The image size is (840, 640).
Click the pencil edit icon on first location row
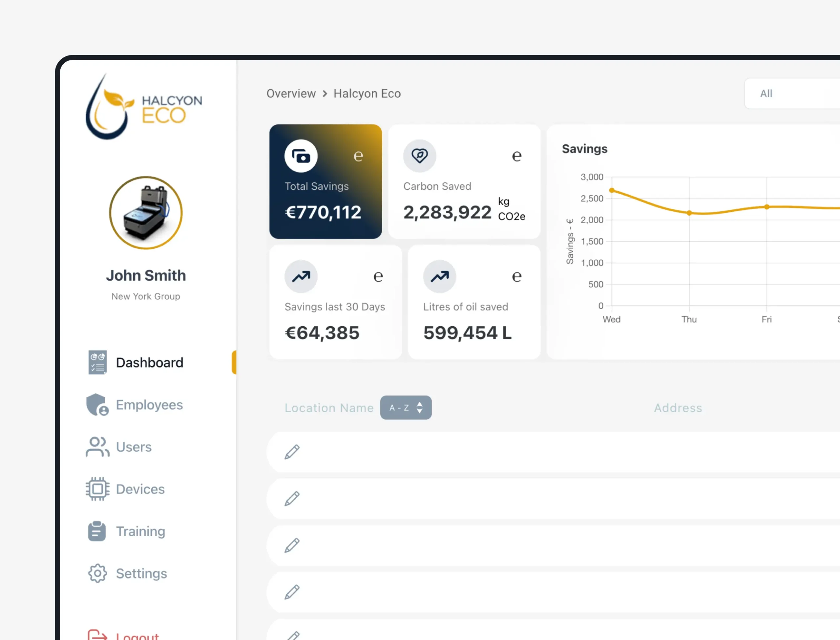coord(292,452)
